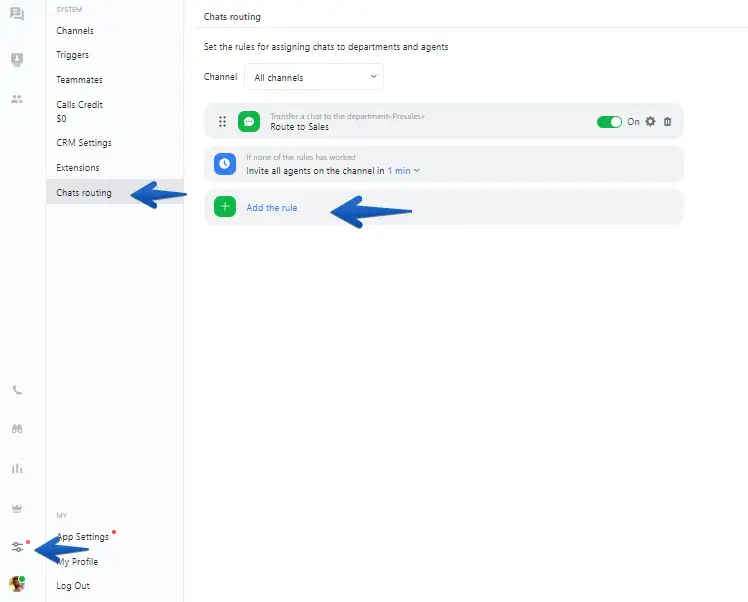Viewport: 748px width, 602px height.
Task: Open the statistics bar chart icon
Action: (17, 468)
